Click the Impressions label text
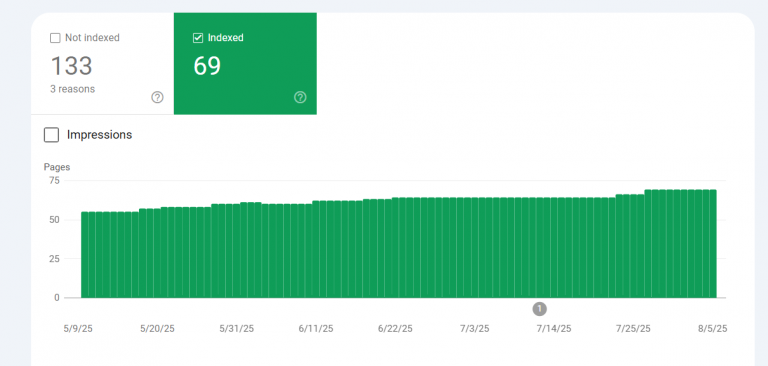 click(99, 135)
